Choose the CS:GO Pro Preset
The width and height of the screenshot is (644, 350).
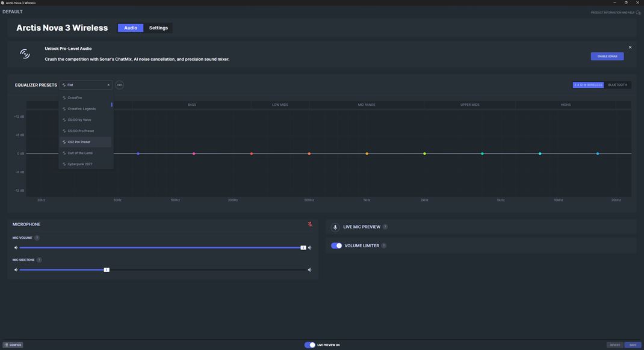click(x=85, y=131)
